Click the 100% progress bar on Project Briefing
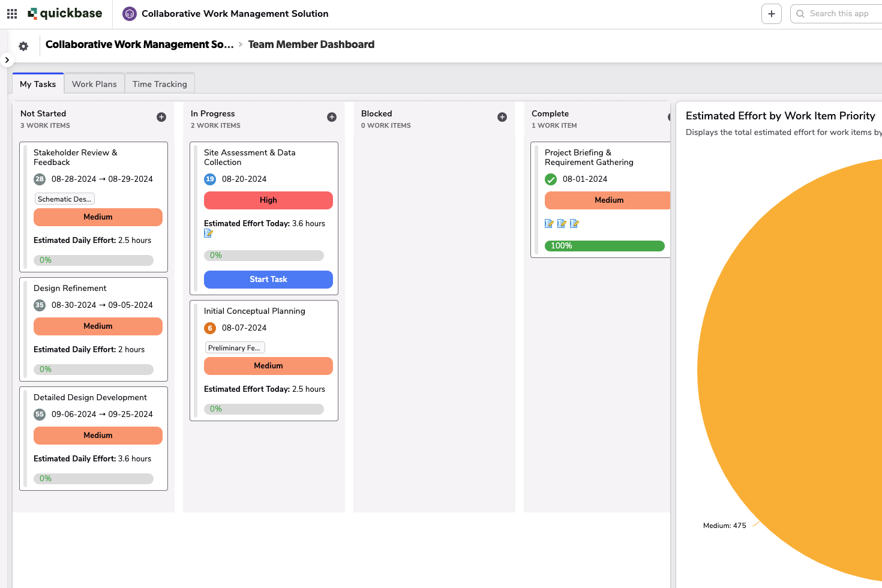Viewport: 882px width, 588px height. (x=605, y=246)
